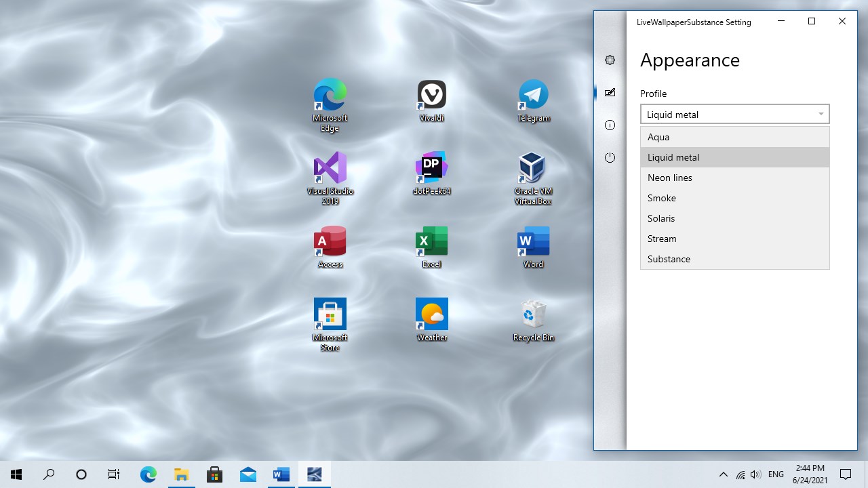Select the Word desktop shortcut

tap(534, 247)
